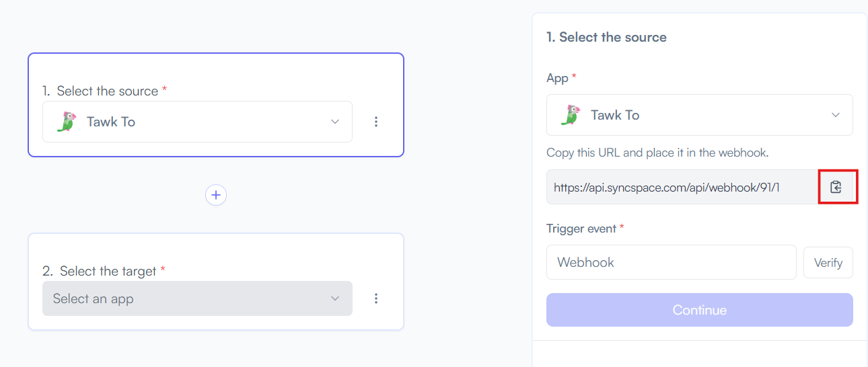Add a step with the plus circle

click(x=216, y=195)
